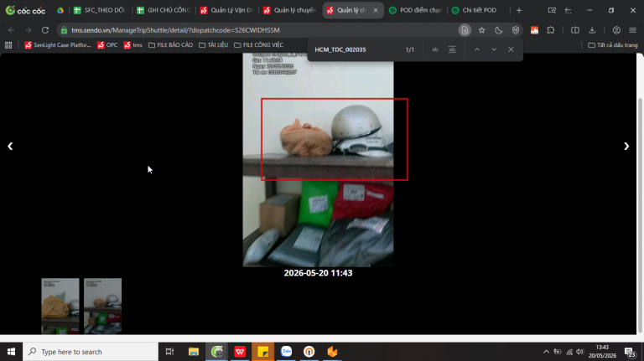Open the volume control in tray
This screenshot has width=644, height=361.
580,352
